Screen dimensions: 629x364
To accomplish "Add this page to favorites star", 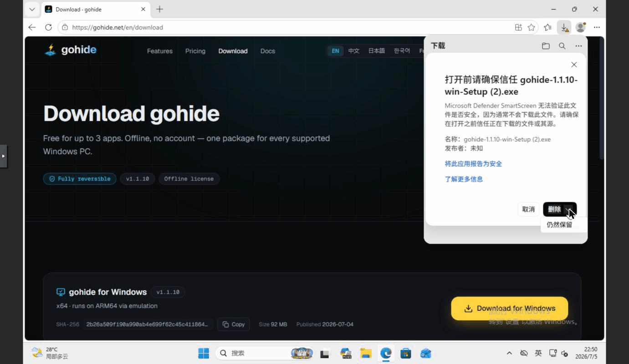I will (x=531, y=27).
